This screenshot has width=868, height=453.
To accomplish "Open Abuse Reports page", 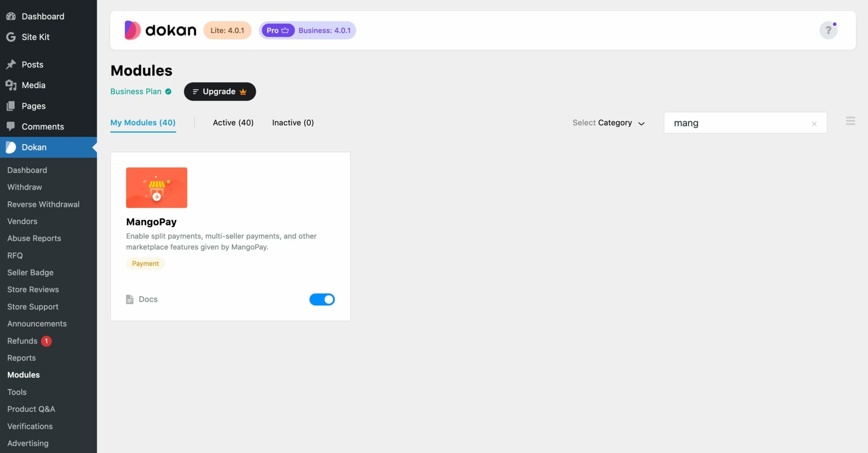I will pyautogui.click(x=34, y=238).
